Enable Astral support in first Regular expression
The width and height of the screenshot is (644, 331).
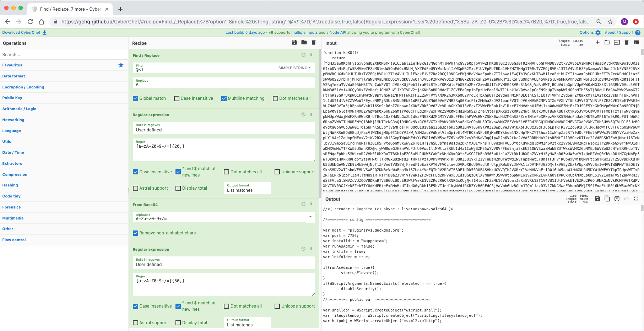point(135,188)
